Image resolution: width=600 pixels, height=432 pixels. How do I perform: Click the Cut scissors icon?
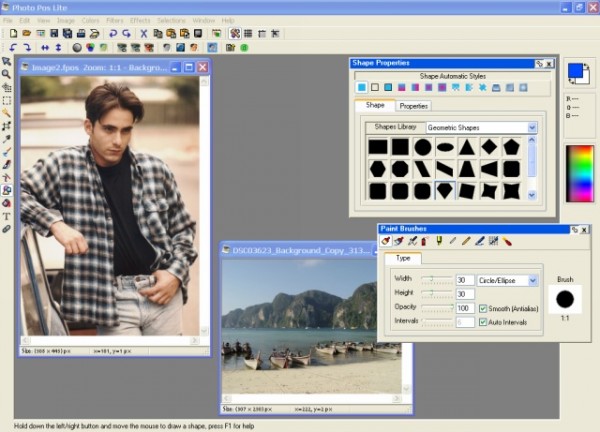[x=144, y=33]
